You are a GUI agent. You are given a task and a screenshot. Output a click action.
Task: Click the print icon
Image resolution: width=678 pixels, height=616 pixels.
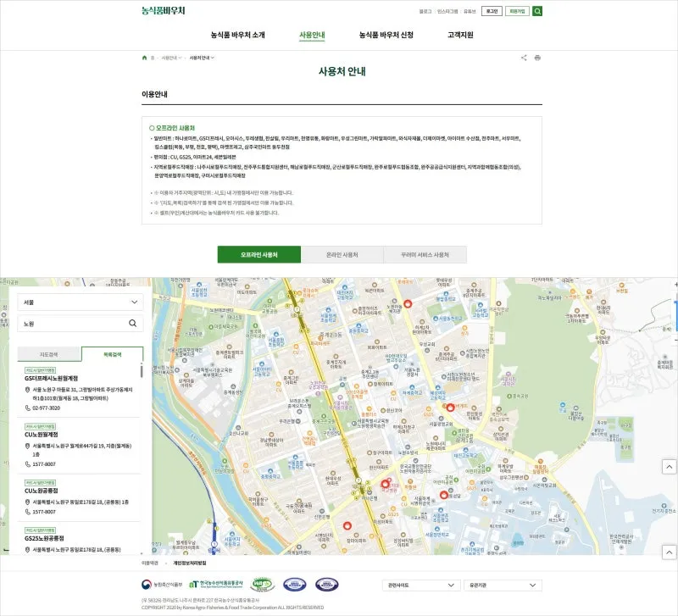click(537, 58)
